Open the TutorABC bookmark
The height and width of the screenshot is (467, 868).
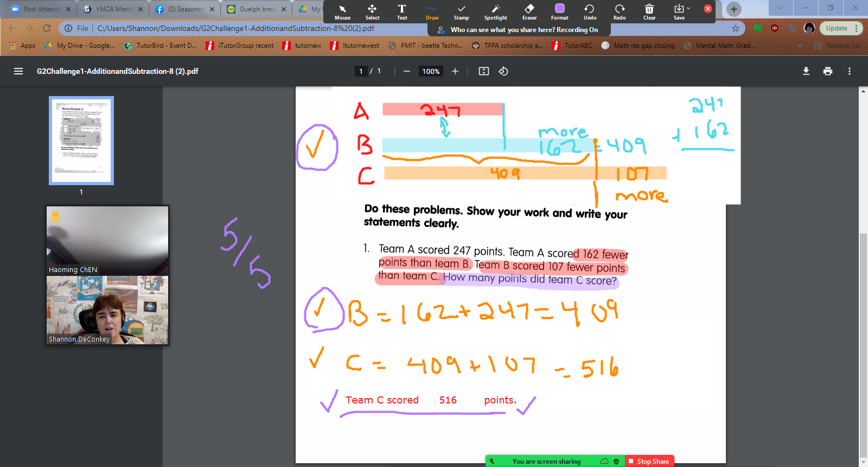[x=572, y=46]
